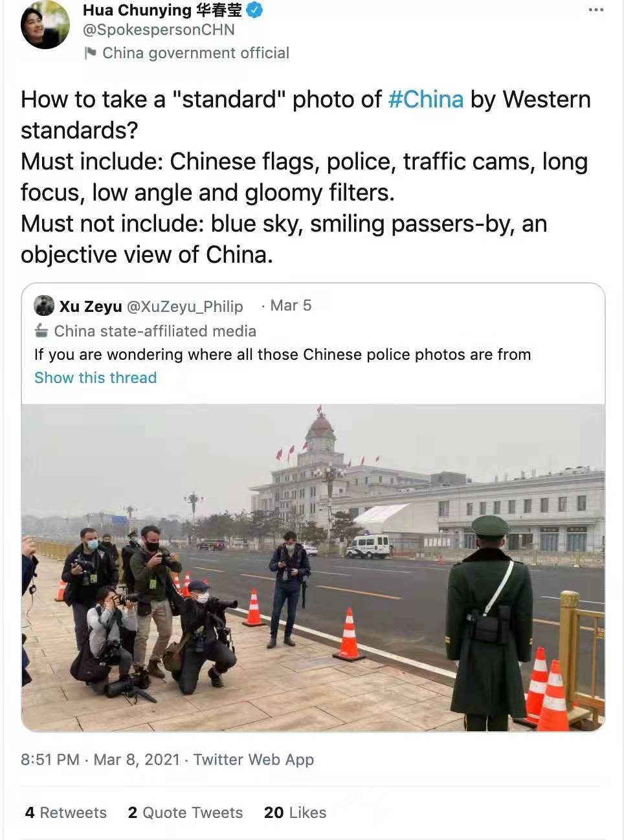Click the Xu Zeyu display name
The width and height of the screenshot is (624, 840).
click(91, 306)
